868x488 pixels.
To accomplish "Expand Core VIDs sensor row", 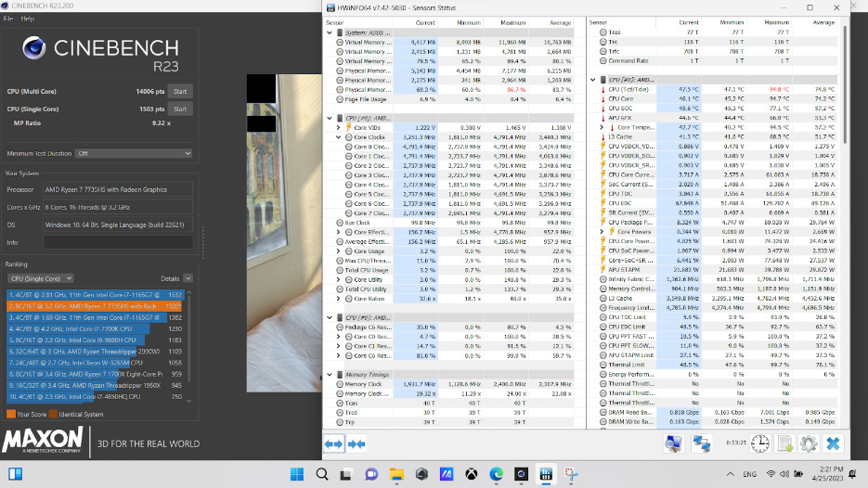I will (x=338, y=127).
